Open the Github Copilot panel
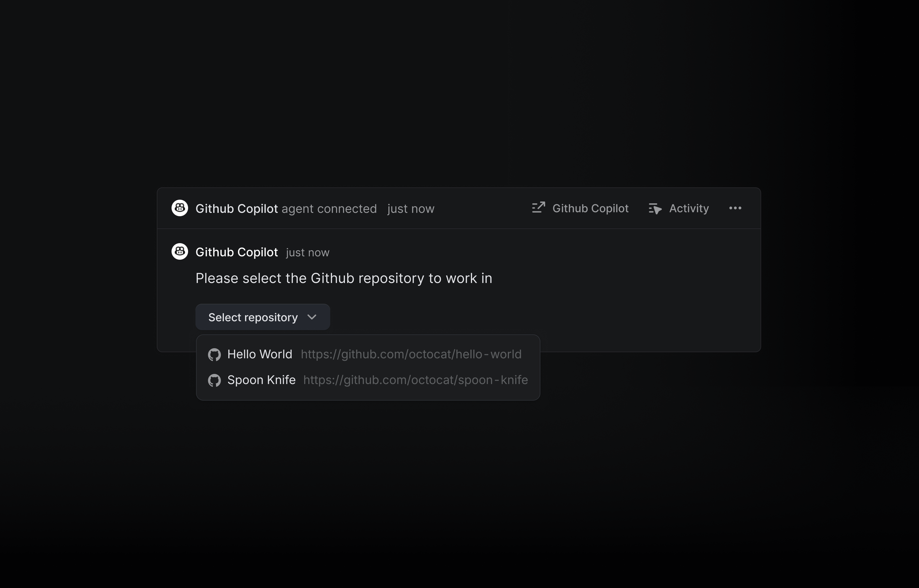Image resolution: width=919 pixels, height=588 pixels. tap(590, 209)
